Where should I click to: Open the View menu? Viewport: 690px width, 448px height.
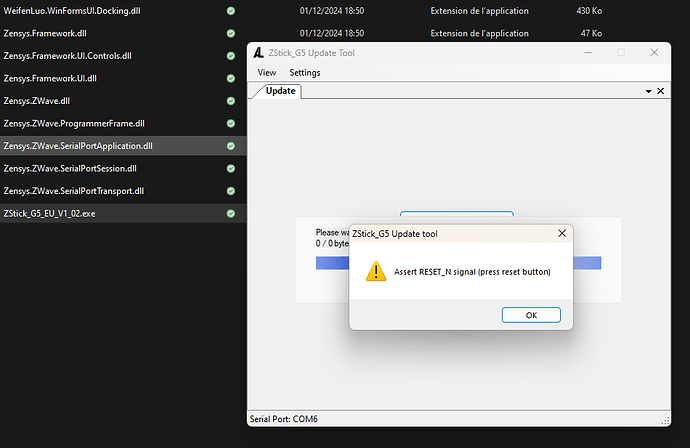pos(267,73)
